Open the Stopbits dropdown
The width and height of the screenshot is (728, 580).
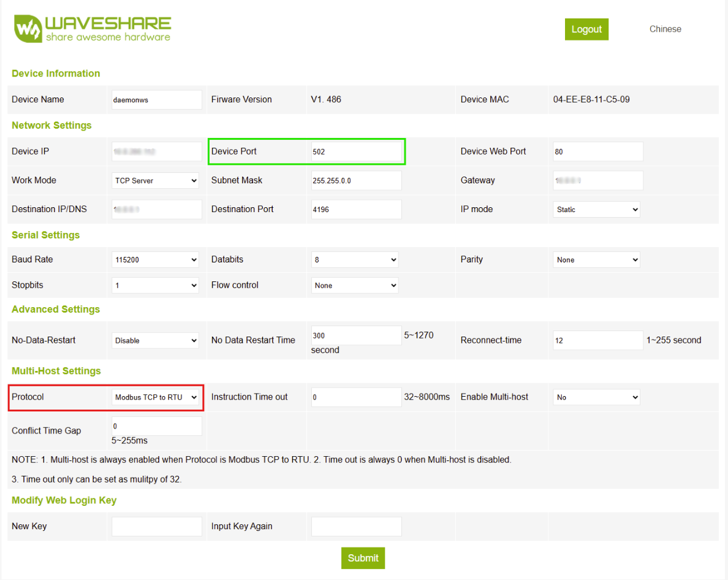(x=156, y=286)
